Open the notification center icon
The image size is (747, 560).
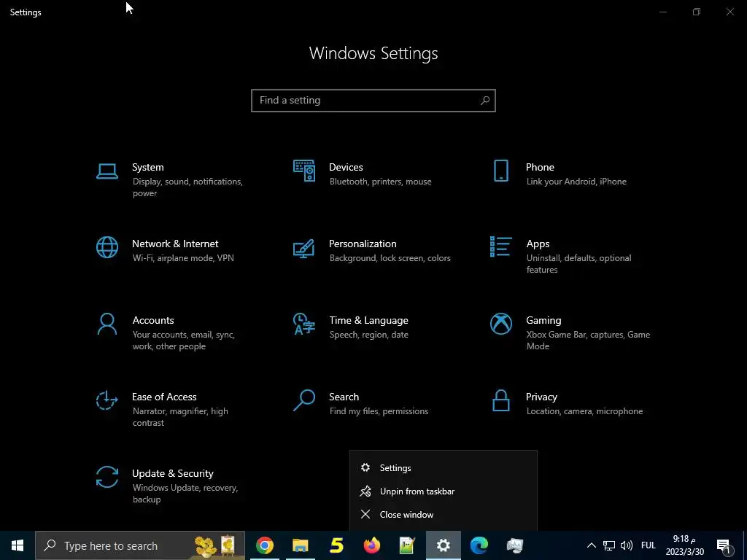724,545
